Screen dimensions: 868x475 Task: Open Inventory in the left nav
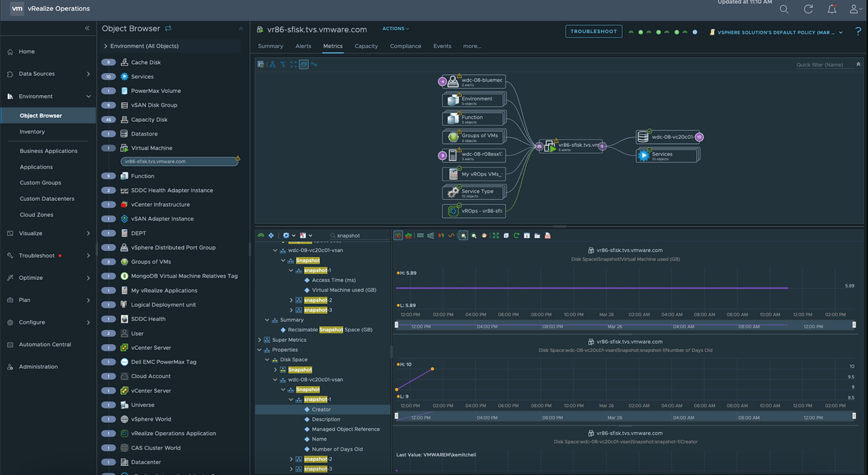pos(32,132)
